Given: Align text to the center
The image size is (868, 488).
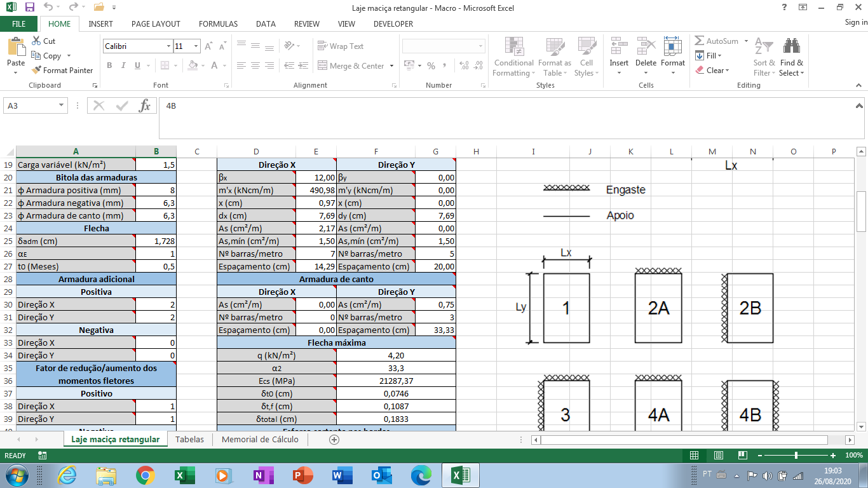Looking at the screenshot, I should [x=255, y=65].
